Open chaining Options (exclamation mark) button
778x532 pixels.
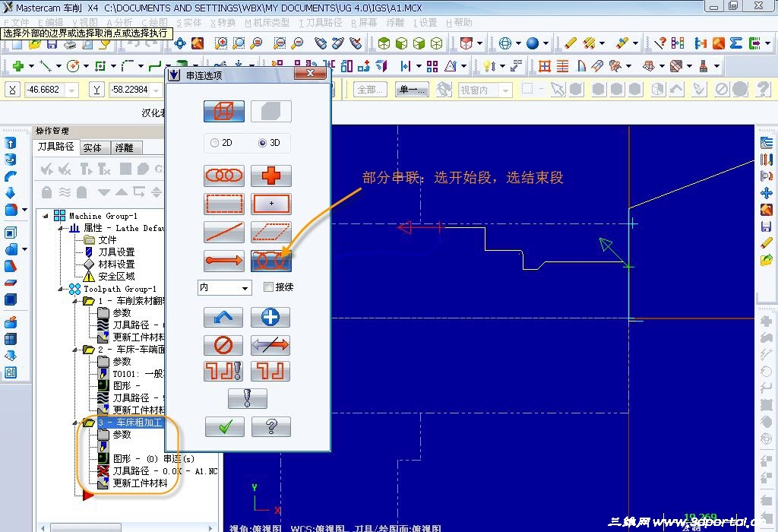click(x=247, y=398)
